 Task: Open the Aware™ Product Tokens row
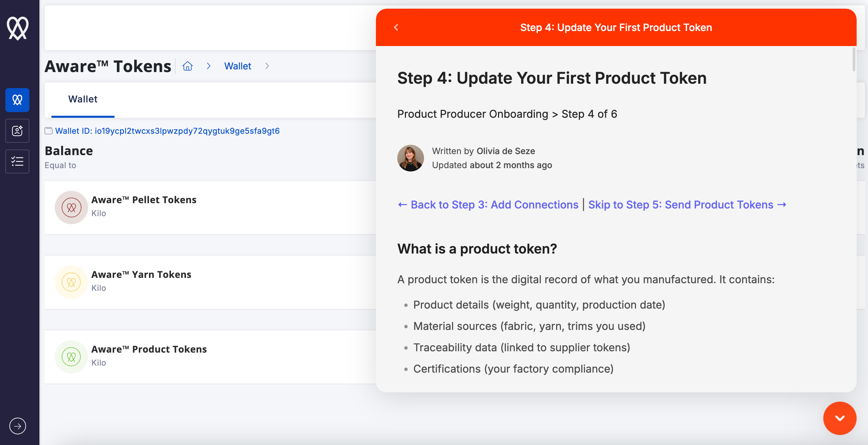210,357
